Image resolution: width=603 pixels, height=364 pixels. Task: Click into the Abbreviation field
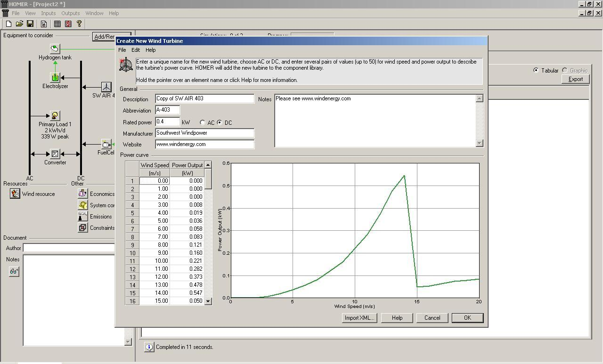click(x=167, y=110)
